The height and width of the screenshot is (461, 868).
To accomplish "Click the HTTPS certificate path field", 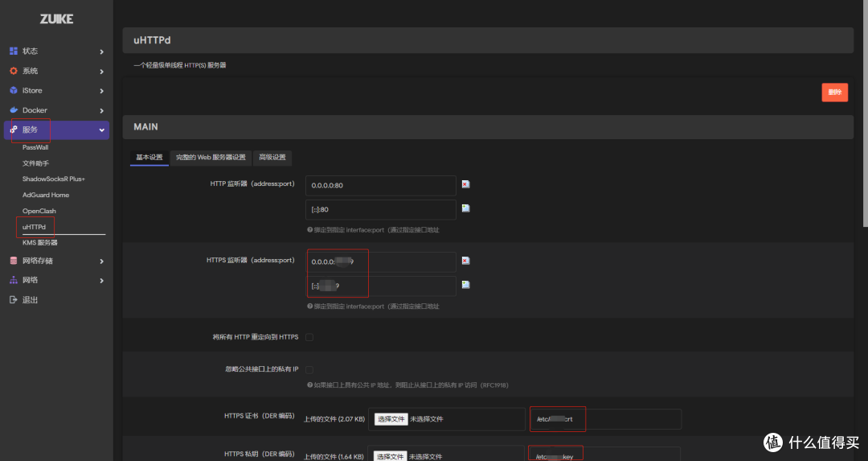I will (x=606, y=419).
